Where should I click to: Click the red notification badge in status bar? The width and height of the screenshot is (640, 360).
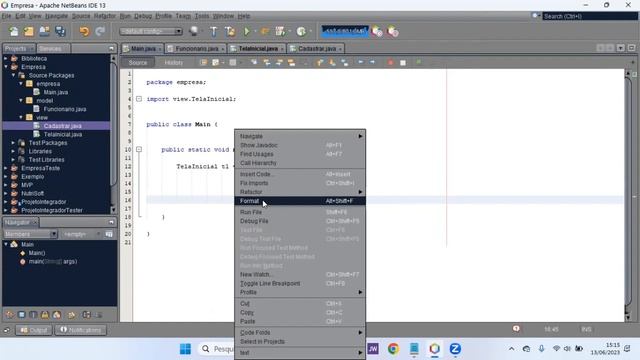click(516, 329)
